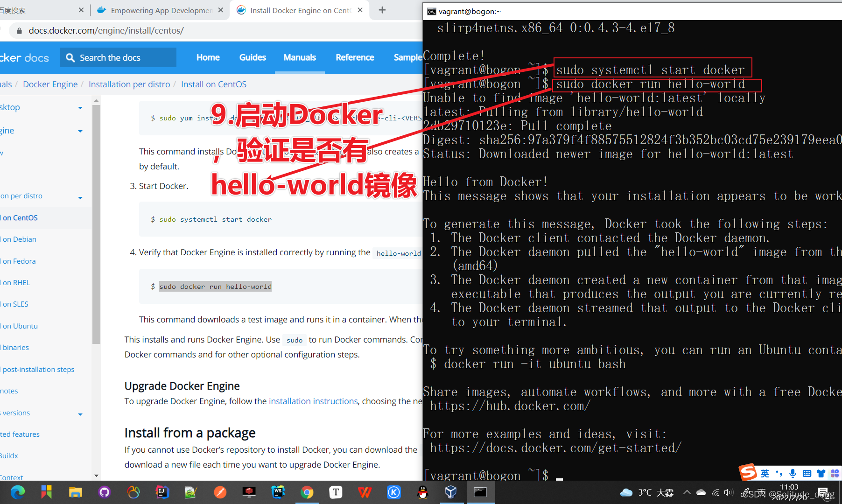The width and height of the screenshot is (842, 504).
Task: Open a new browser tab
Action: coord(382,10)
